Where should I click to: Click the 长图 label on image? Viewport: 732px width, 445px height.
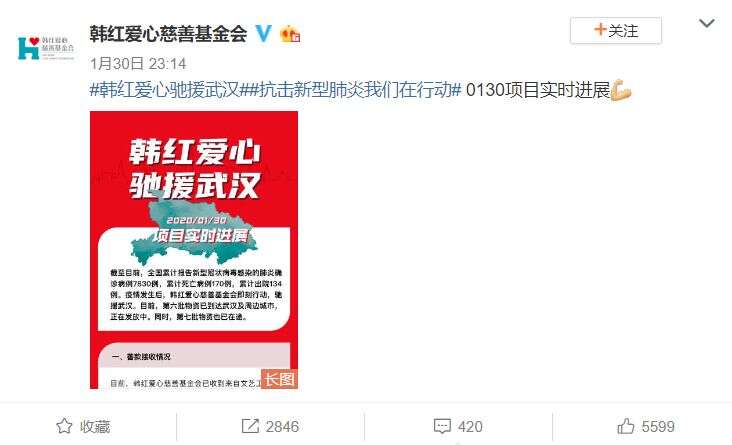point(280,379)
